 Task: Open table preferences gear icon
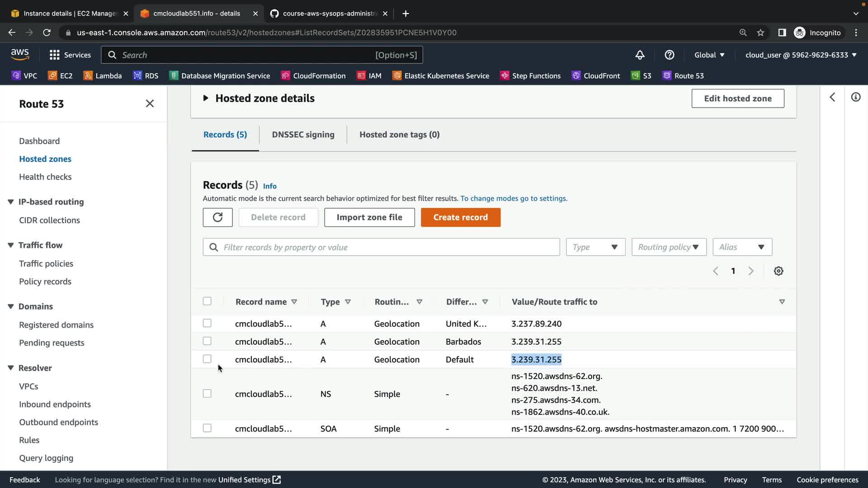tap(778, 271)
